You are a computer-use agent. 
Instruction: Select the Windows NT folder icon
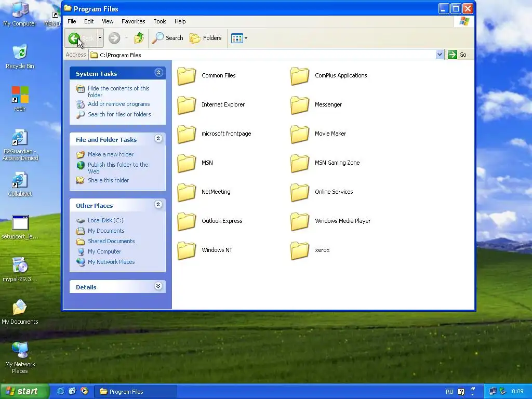187,250
